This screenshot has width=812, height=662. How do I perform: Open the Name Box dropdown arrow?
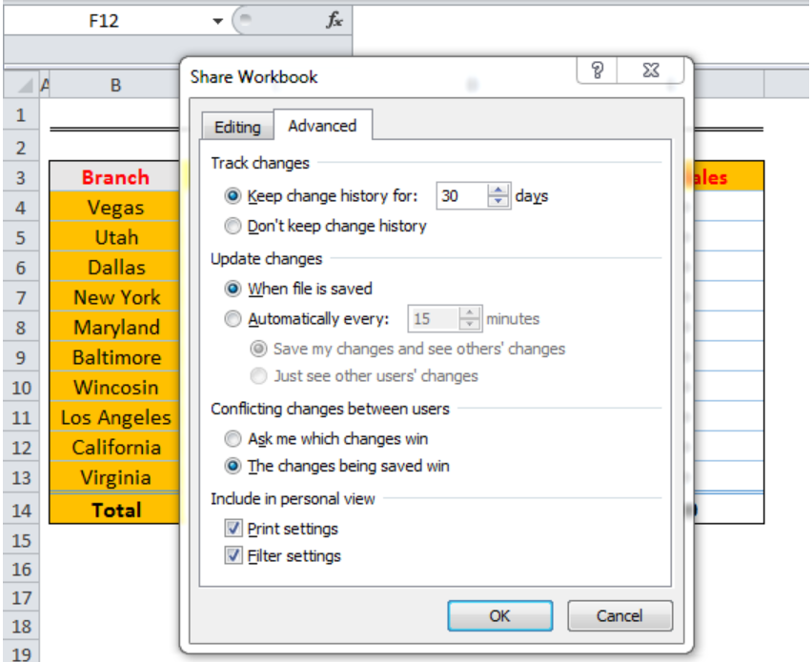point(217,21)
